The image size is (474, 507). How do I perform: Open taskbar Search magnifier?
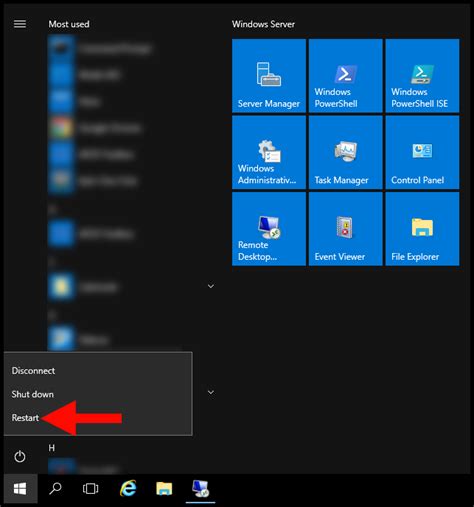click(x=55, y=489)
